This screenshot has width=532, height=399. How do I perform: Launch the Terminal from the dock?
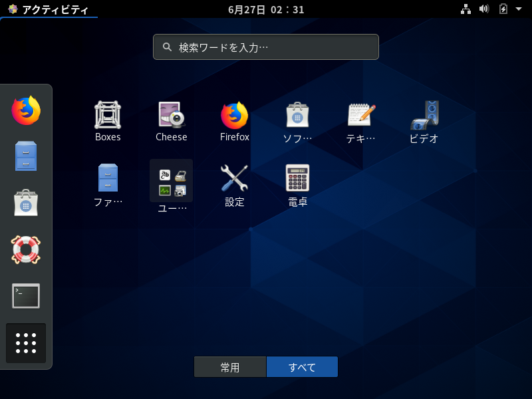pos(25,296)
